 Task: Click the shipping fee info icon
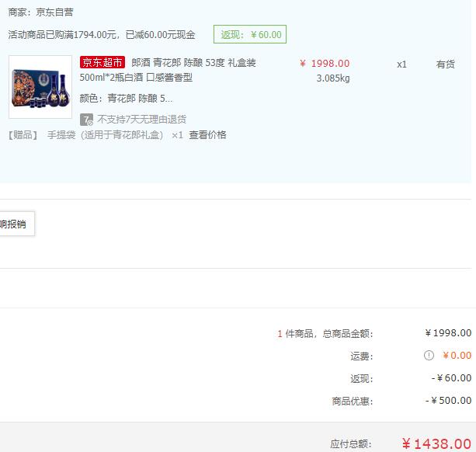coord(429,355)
